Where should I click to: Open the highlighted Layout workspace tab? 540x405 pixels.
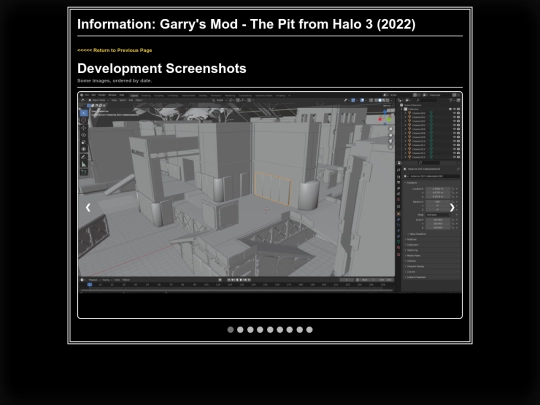(134, 95)
